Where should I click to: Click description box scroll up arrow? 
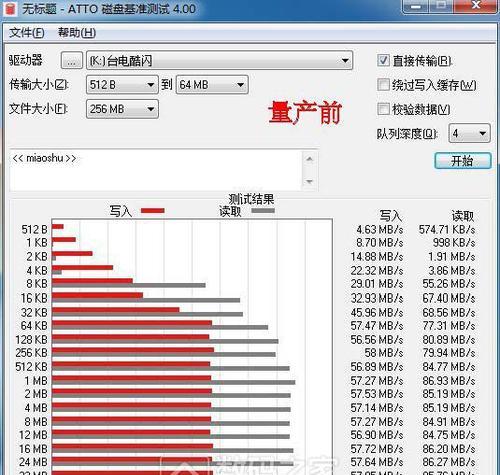310,159
